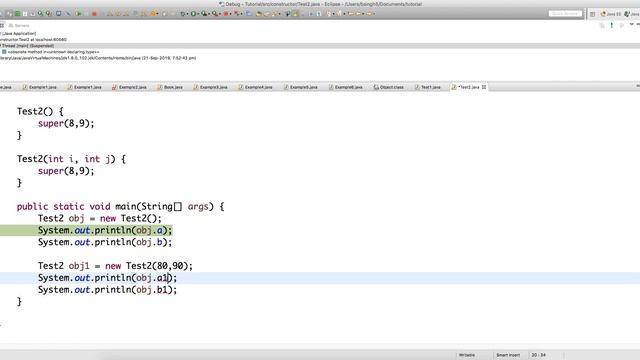Click the Quick Access search field
The width and height of the screenshot is (640, 360).
coord(565,13)
